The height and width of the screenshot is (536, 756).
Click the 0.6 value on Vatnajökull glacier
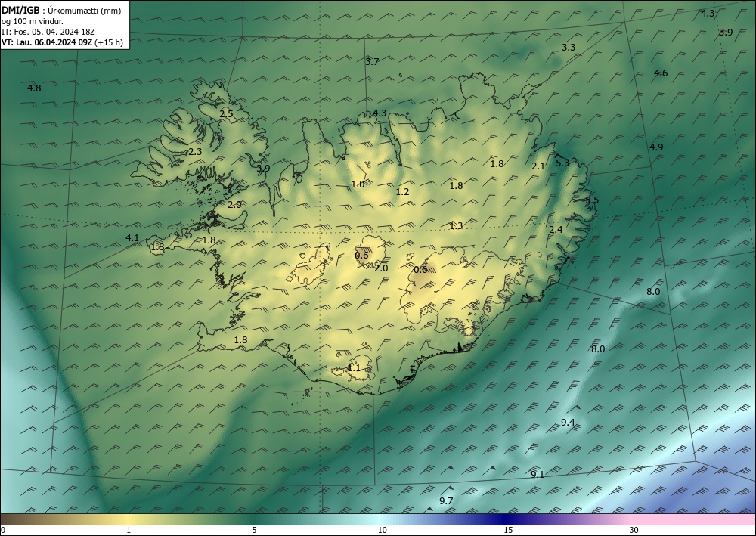(420, 270)
